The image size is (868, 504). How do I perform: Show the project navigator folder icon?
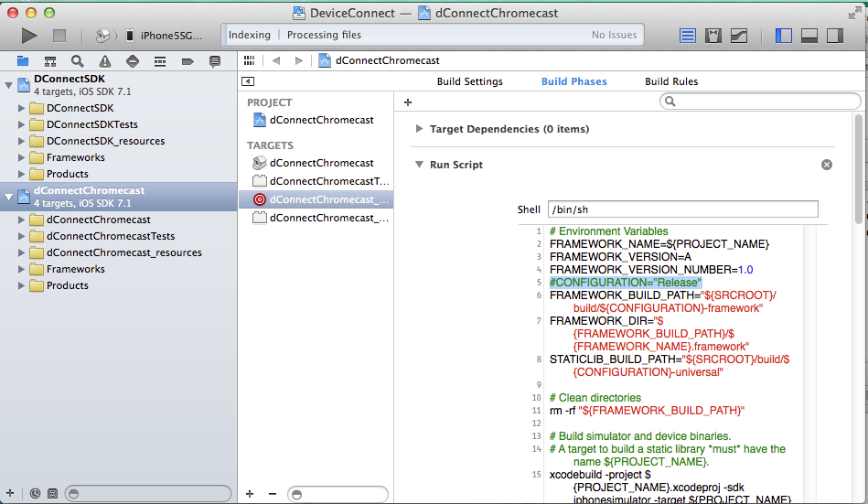23,61
